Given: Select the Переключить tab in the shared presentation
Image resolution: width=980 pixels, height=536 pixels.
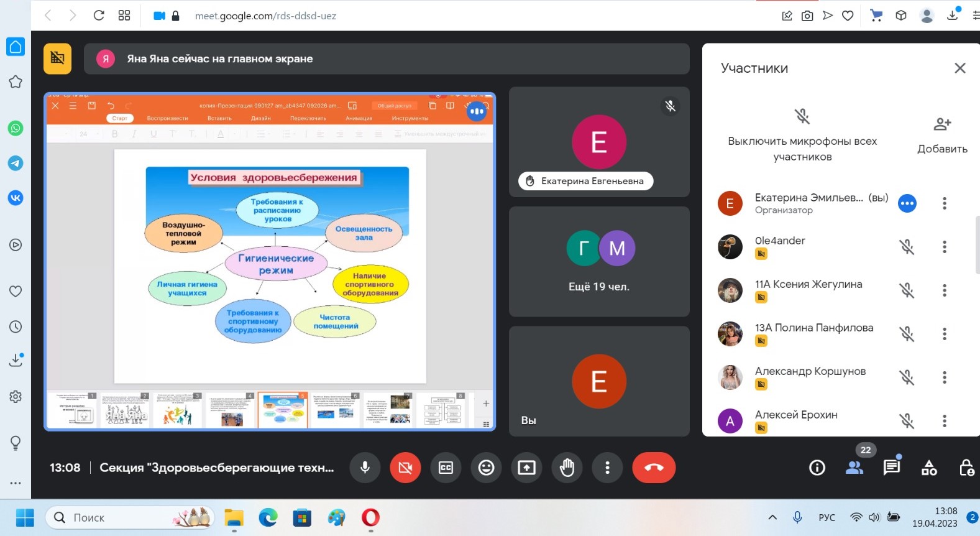Looking at the screenshot, I should pyautogui.click(x=308, y=118).
